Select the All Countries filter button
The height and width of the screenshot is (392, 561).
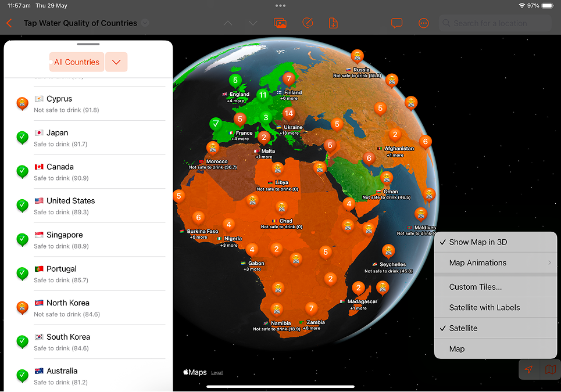click(77, 62)
